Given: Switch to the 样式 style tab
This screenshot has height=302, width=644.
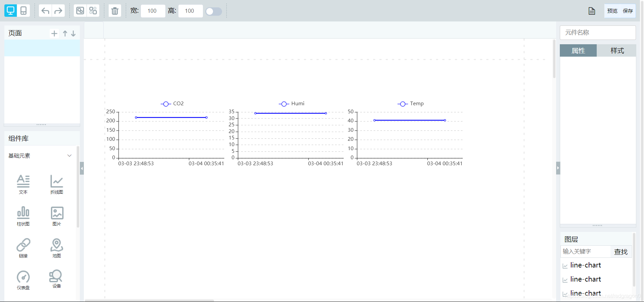Looking at the screenshot, I should (617, 51).
